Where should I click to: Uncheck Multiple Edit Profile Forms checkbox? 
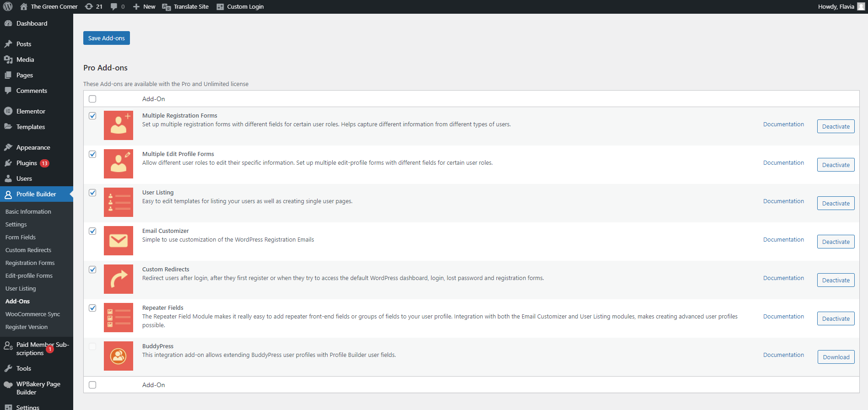coord(92,154)
